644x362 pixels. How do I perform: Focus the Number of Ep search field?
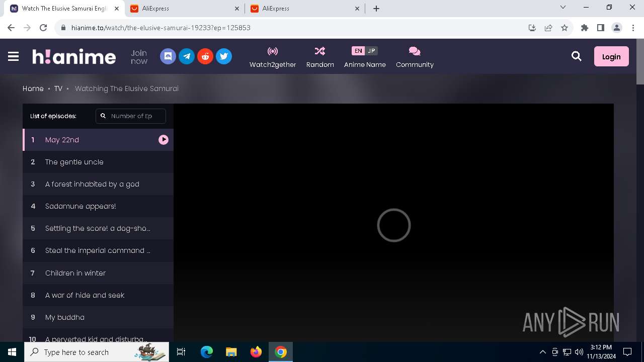click(131, 116)
